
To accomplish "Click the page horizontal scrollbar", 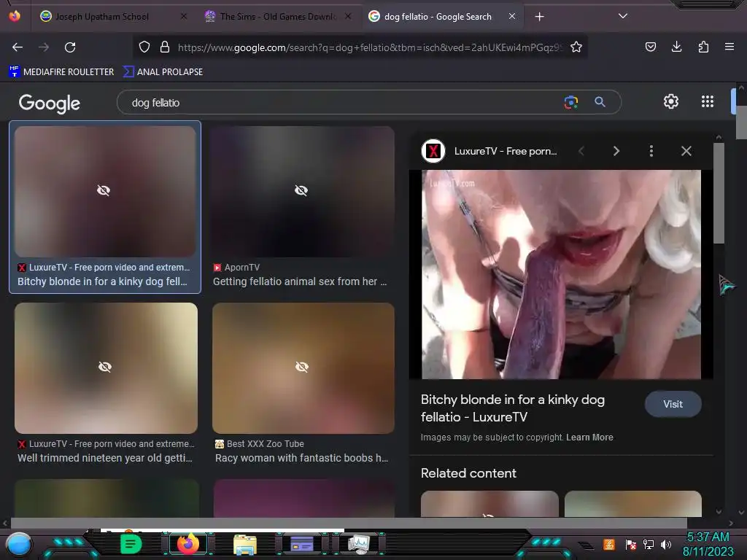I will coord(349,523).
